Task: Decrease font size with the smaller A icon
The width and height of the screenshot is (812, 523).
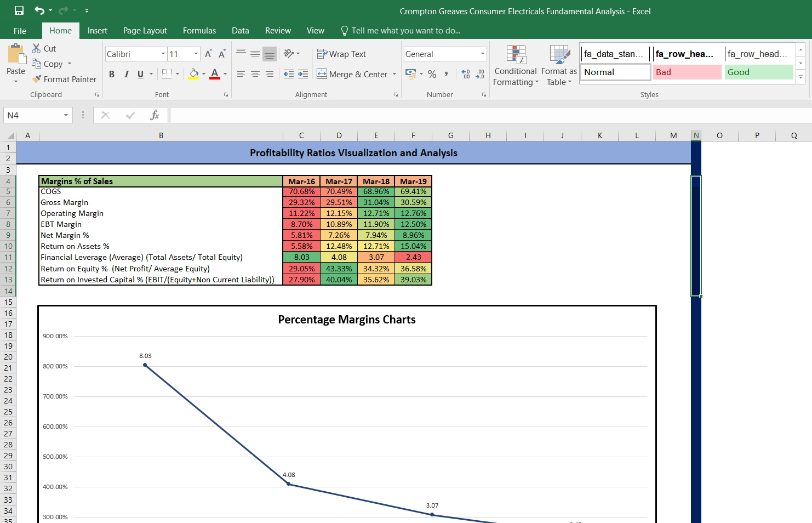Action: pyautogui.click(x=222, y=54)
